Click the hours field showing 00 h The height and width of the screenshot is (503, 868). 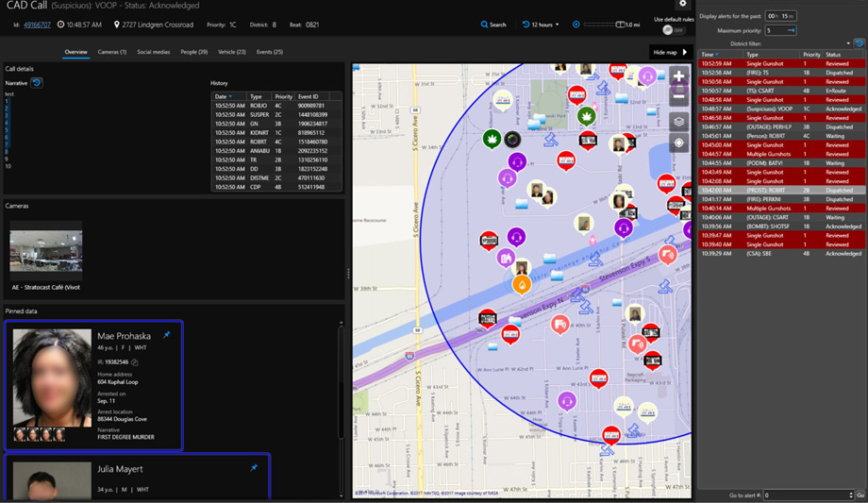773,16
